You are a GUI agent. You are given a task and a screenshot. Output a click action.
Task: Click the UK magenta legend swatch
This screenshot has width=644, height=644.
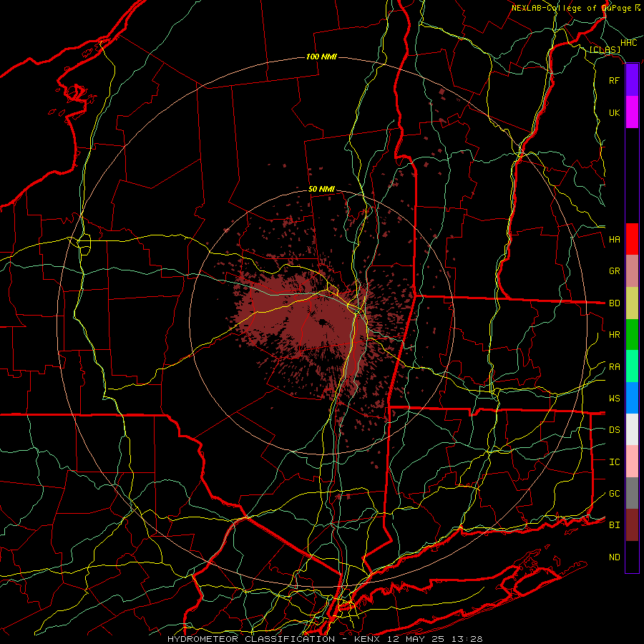pyautogui.click(x=632, y=112)
